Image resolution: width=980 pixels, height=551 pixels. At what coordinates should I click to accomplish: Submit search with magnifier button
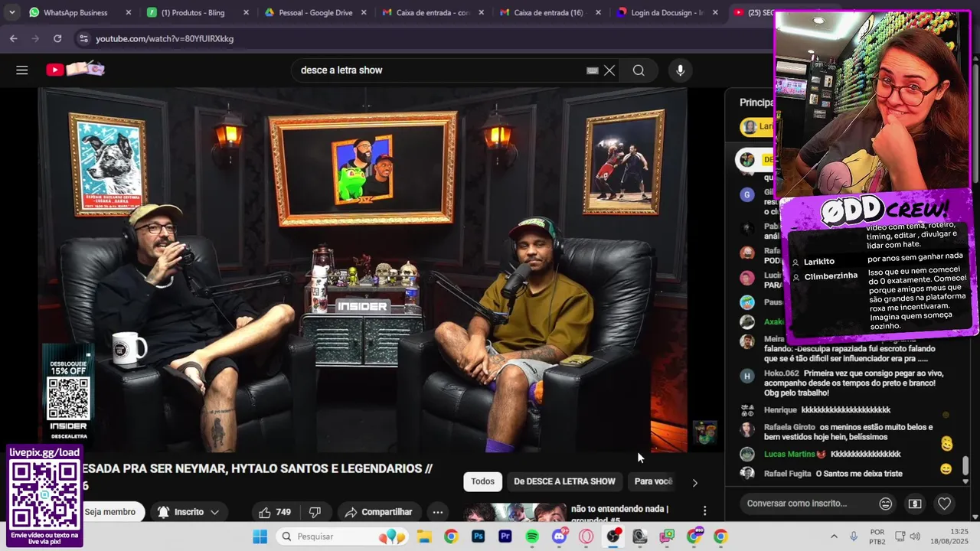[x=639, y=70]
